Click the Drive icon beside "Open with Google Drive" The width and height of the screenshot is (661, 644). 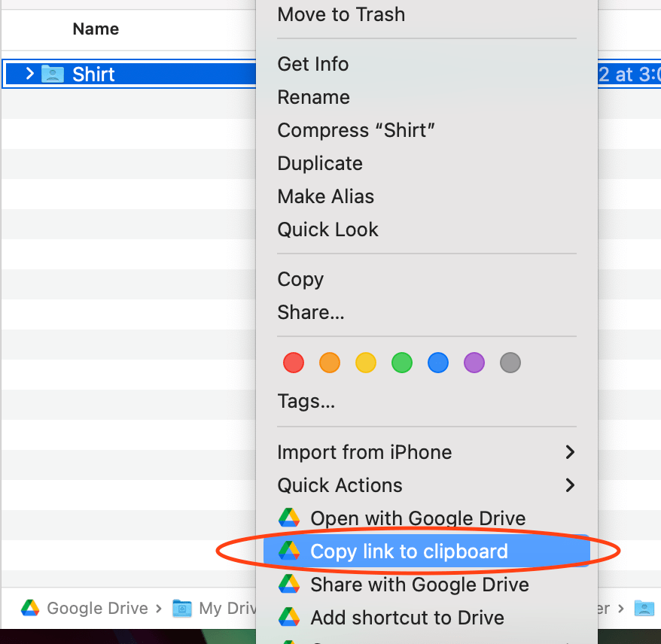[x=291, y=518]
